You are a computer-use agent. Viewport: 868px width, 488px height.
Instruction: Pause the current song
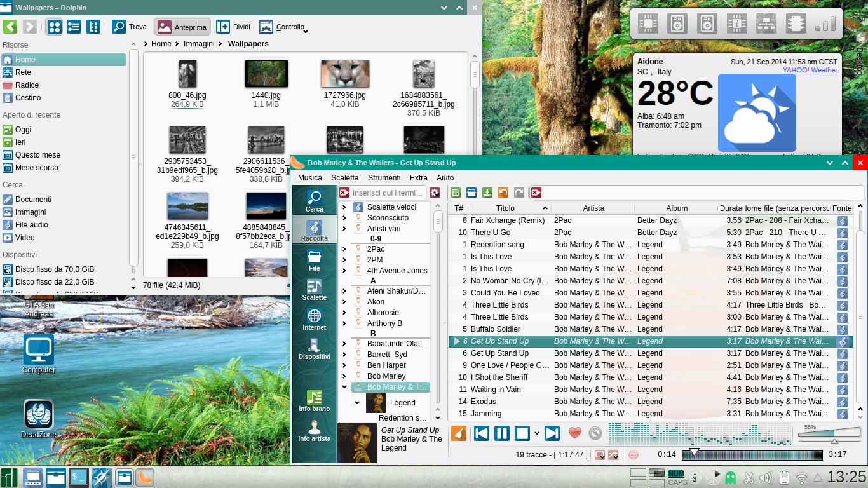[502, 433]
